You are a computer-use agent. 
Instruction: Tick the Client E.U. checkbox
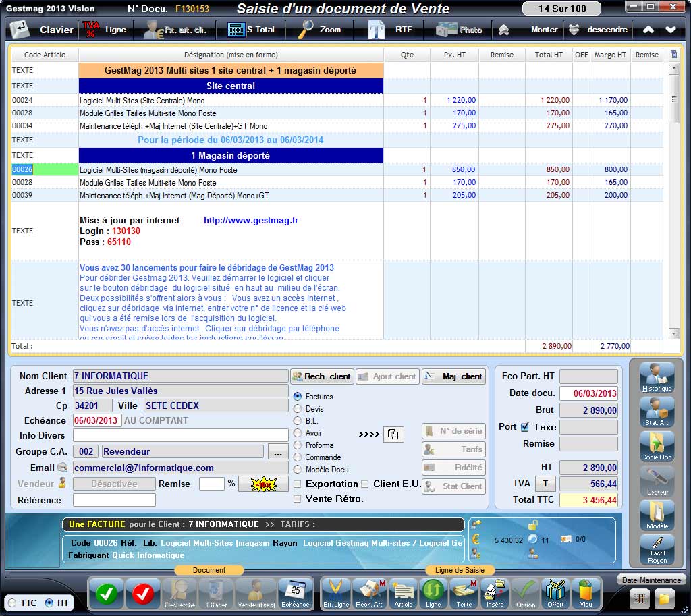tap(365, 484)
